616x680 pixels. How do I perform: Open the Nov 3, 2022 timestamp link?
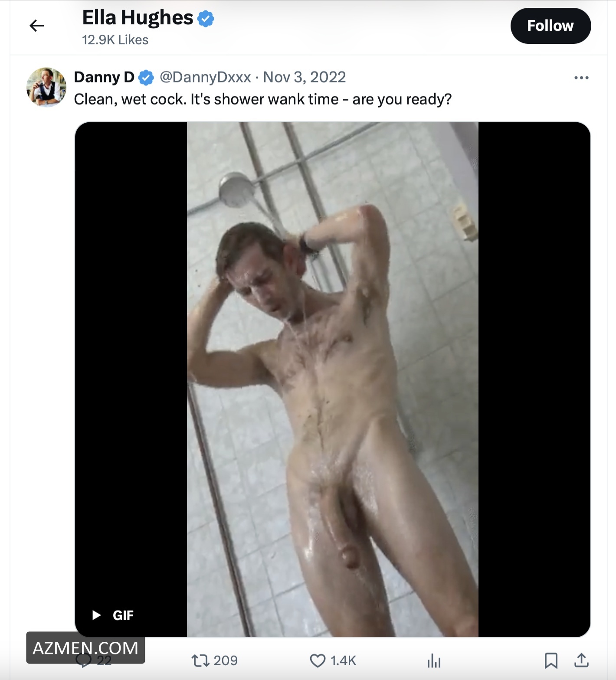304,77
